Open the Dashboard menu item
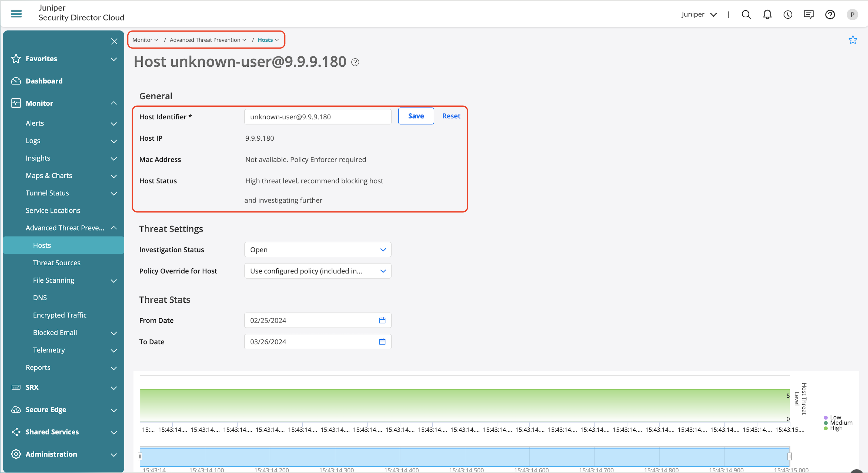Screen dimensions: 868x473 click(x=44, y=81)
